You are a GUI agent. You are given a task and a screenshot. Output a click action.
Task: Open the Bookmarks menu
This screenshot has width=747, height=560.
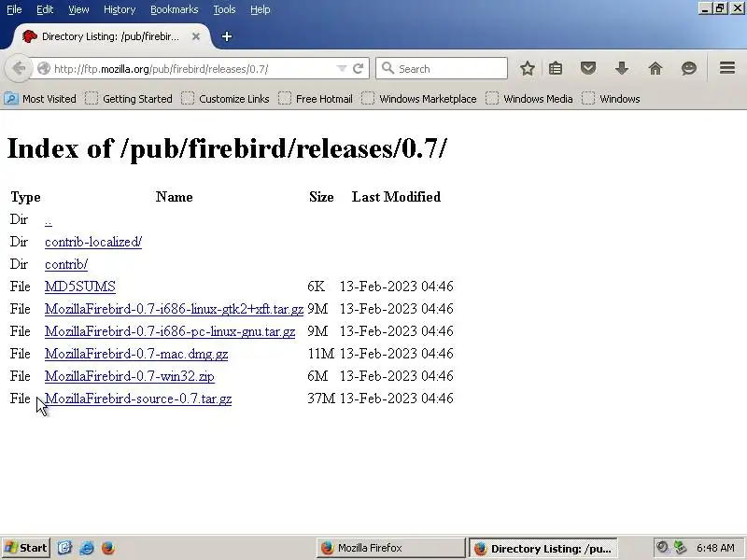pyautogui.click(x=175, y=9)
